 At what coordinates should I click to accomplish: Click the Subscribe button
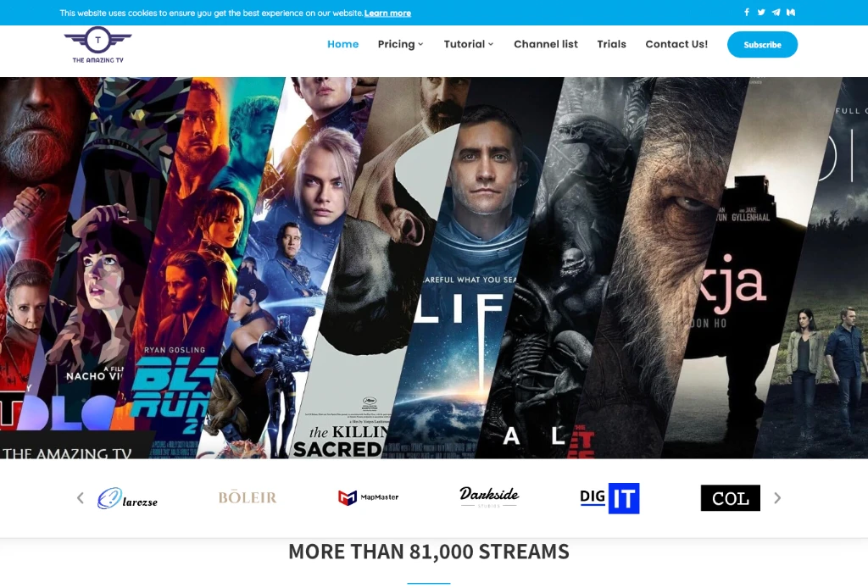click(x=762, y=45)
